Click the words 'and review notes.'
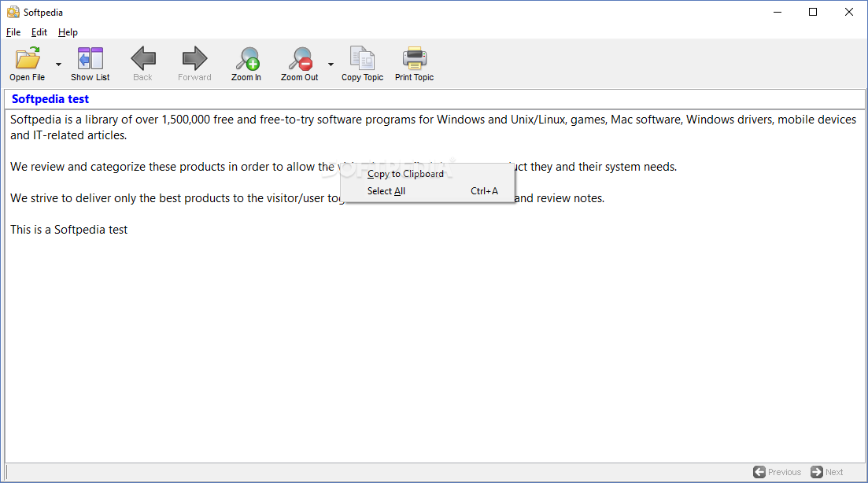This screenshot has height=483, width=868. pyautogui.click(x=559, y=198)
